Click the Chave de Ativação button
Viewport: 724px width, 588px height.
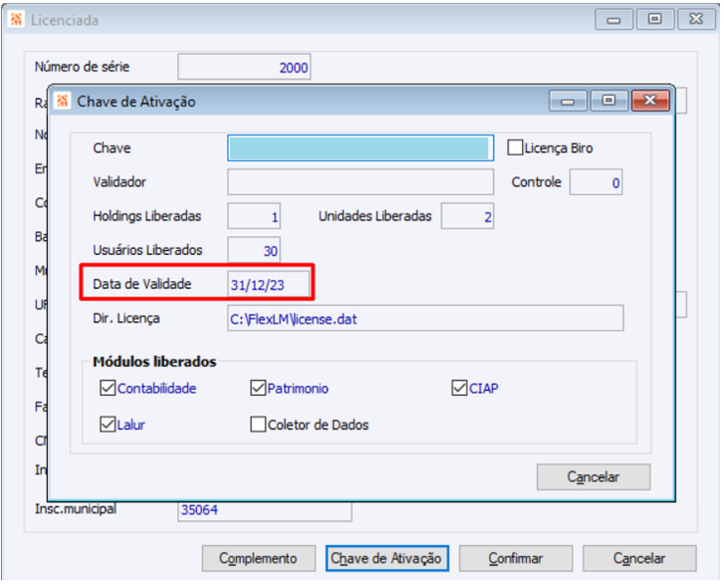(387, 558)
